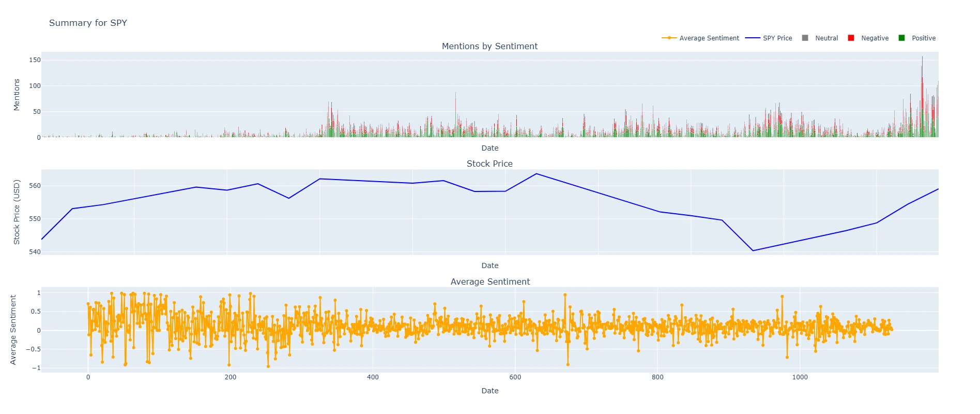
Task: Click the 'Average Sentiment' subplot title
Action: click(x=490, y=282)
